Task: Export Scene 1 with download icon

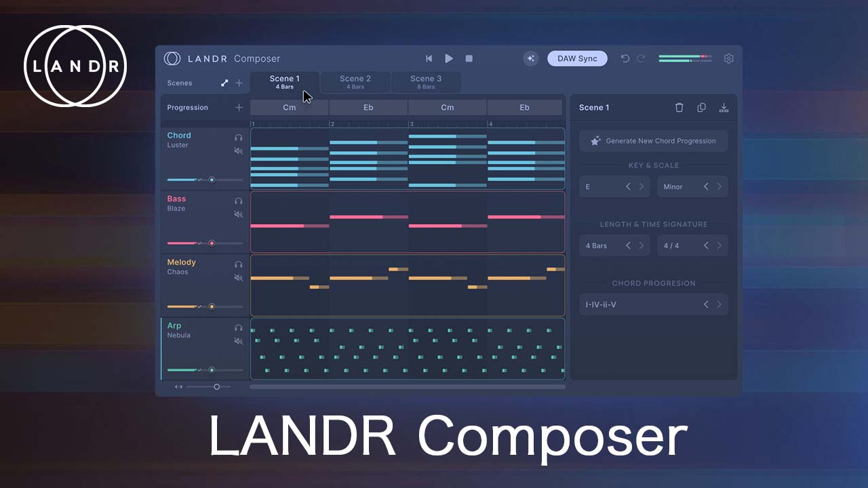Action: tap(724, 108)
